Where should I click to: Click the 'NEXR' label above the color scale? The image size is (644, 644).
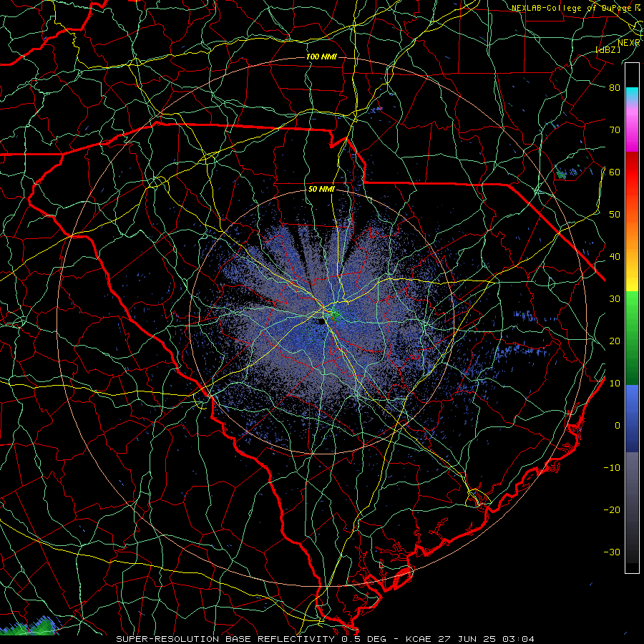(x=629, y=43)
